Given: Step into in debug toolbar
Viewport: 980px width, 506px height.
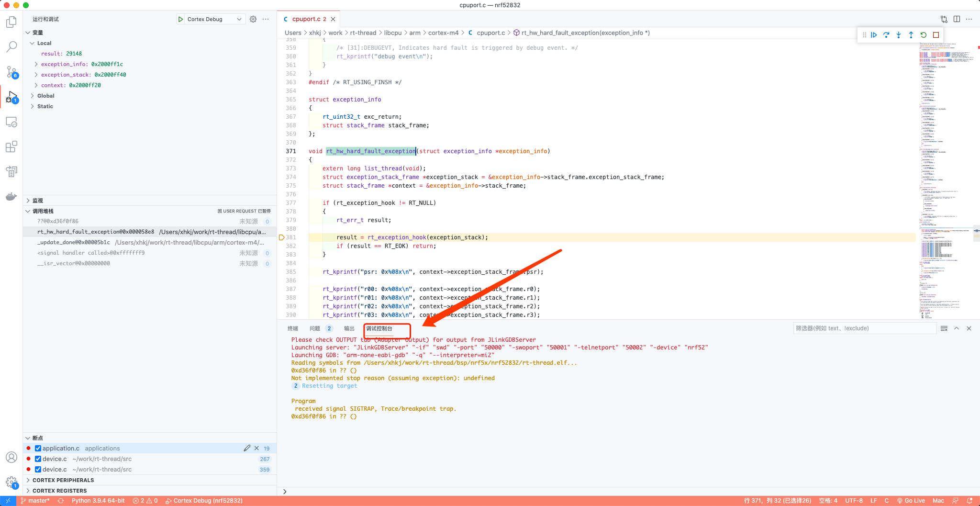Looking at the screenshot, I should 899,35.
